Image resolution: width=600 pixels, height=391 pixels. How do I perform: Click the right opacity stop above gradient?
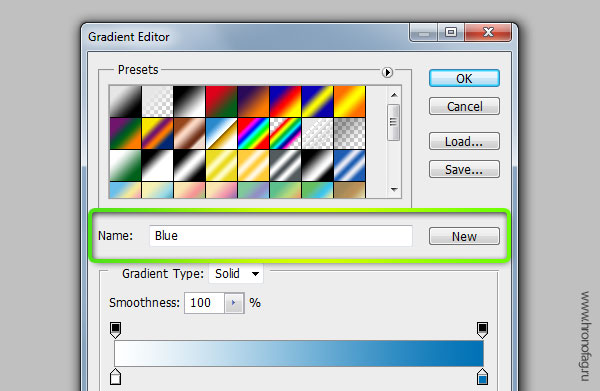click(x=482, y=330)
